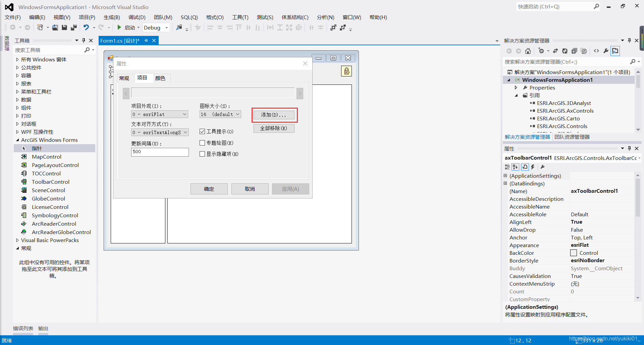Viewport: 644px width, 345px height.
Task: Click the Open File icon in the toolbar
Action: tap(55, 27)
